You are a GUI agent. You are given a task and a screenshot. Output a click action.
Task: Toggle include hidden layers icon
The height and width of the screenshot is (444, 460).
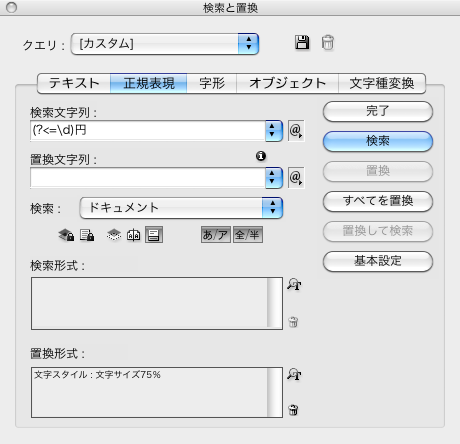[114, 235]
